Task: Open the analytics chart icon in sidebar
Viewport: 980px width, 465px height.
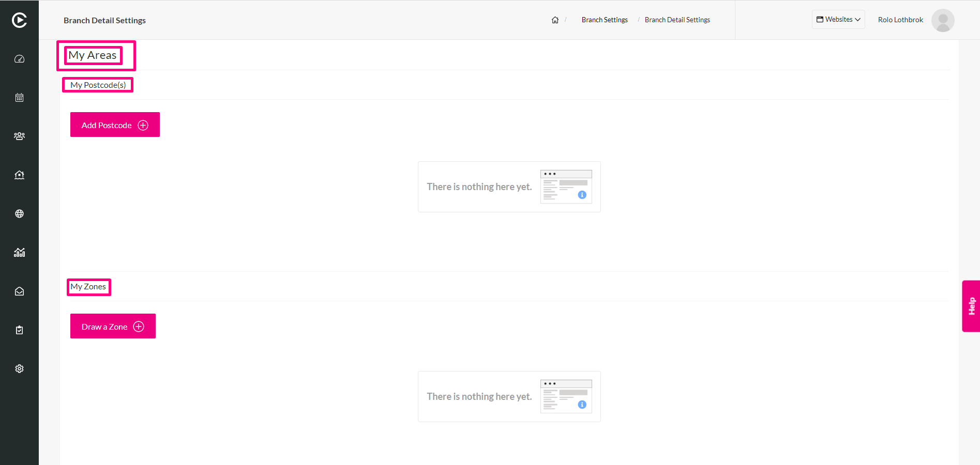Action: tap(19, 253)
